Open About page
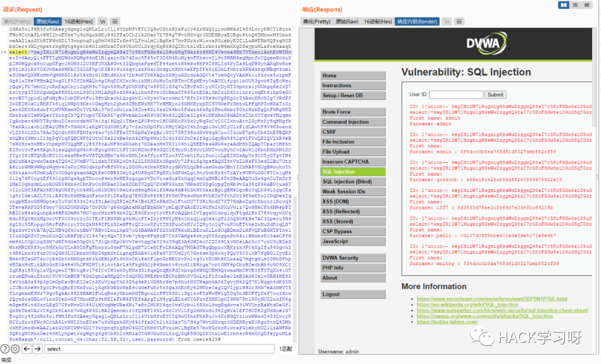601x364 pixels. [353, 277]
